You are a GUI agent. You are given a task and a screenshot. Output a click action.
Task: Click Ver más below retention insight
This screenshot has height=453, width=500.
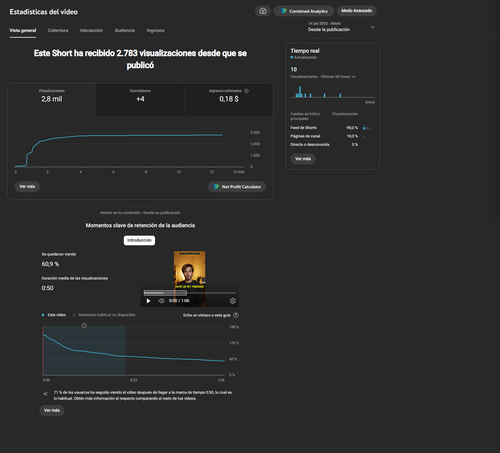(x=52, y=410)
